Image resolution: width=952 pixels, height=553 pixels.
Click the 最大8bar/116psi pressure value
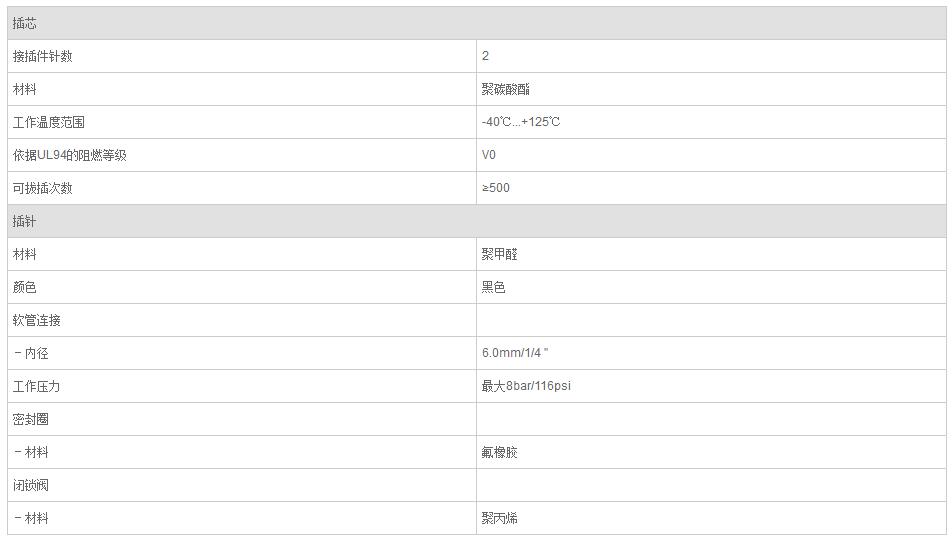tap(526, 386)
